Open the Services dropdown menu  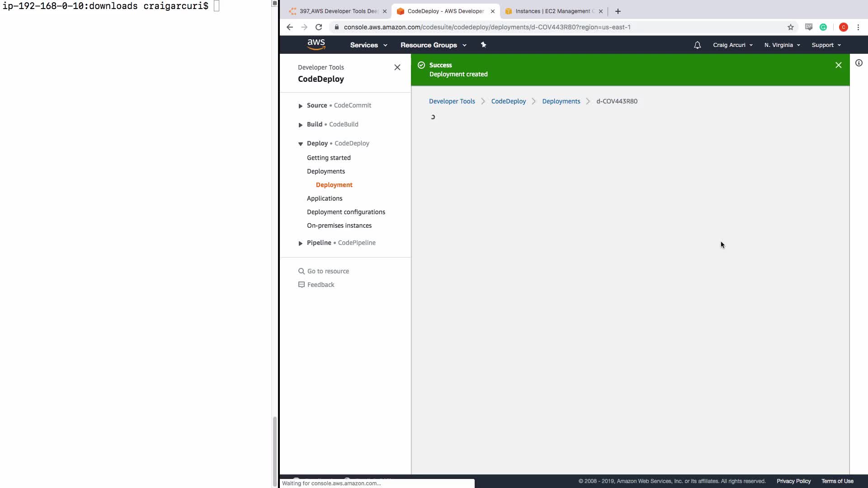coord(368,45)
